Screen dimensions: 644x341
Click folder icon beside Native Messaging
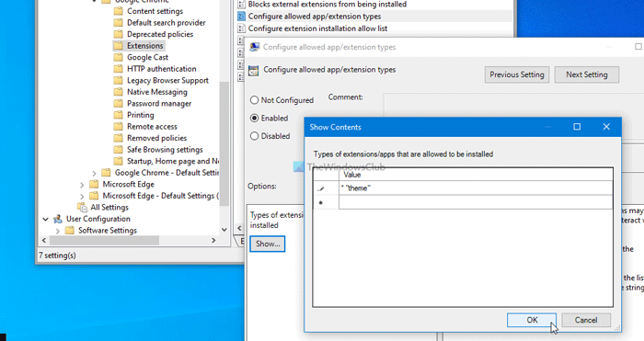(x=119, y=92)
